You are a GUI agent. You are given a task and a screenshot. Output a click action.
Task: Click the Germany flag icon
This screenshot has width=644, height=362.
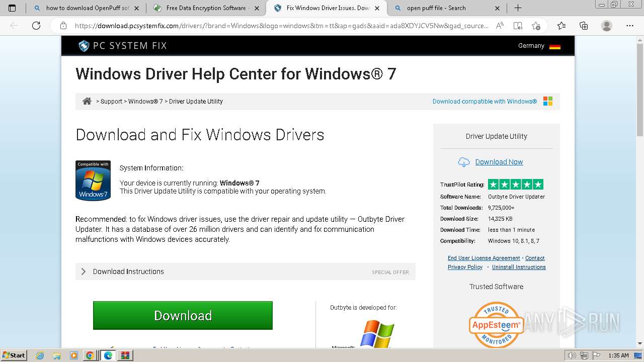click(555, 46)
